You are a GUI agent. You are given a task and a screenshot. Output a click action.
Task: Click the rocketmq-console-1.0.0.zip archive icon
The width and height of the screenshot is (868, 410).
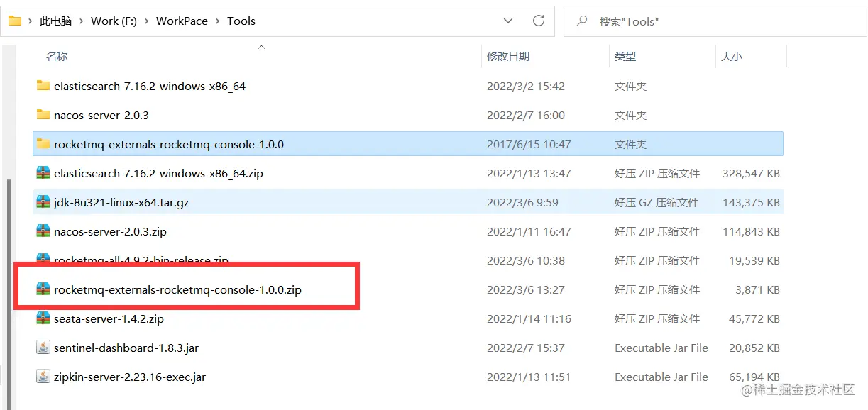(43, 289)
